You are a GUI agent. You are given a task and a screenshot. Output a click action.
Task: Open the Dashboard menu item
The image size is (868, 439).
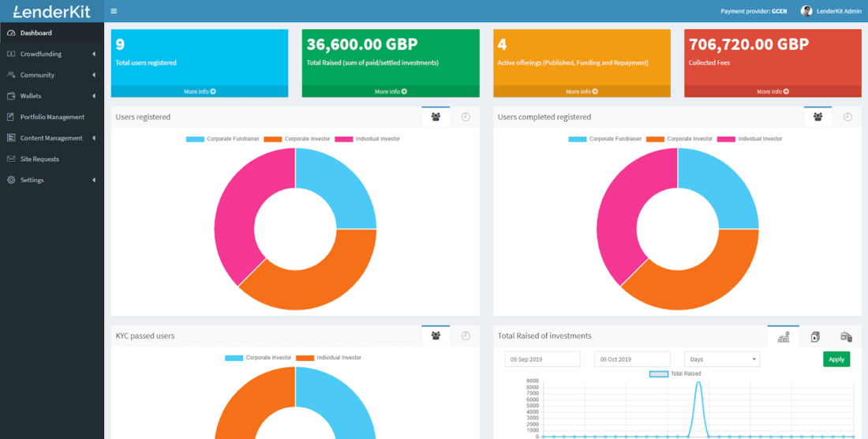point(52,32)
